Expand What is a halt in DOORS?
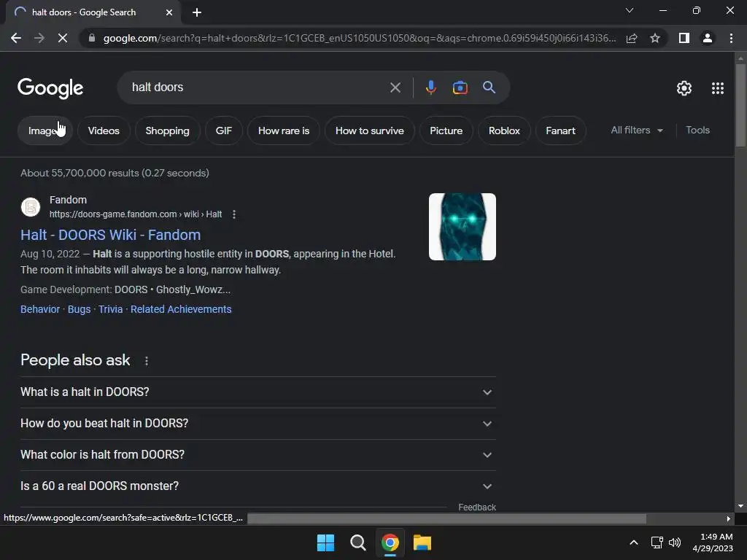The width and height of the screenshot is (747, 560). coord(258,392)
